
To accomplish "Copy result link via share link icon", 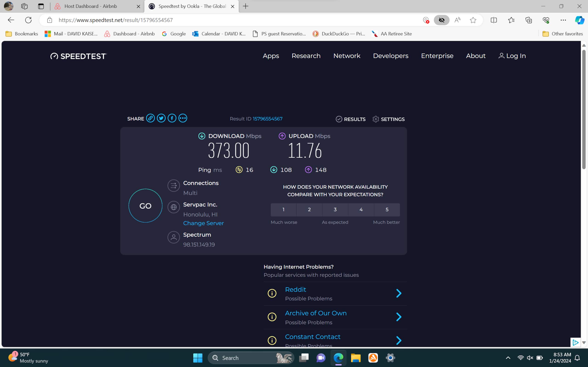I will pos(150,118).
